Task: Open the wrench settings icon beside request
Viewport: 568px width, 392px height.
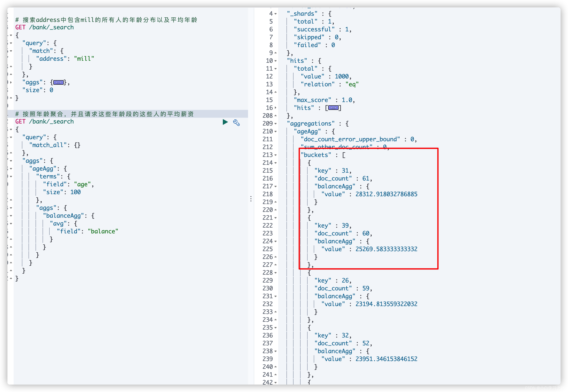Action: tap(236, 122)
